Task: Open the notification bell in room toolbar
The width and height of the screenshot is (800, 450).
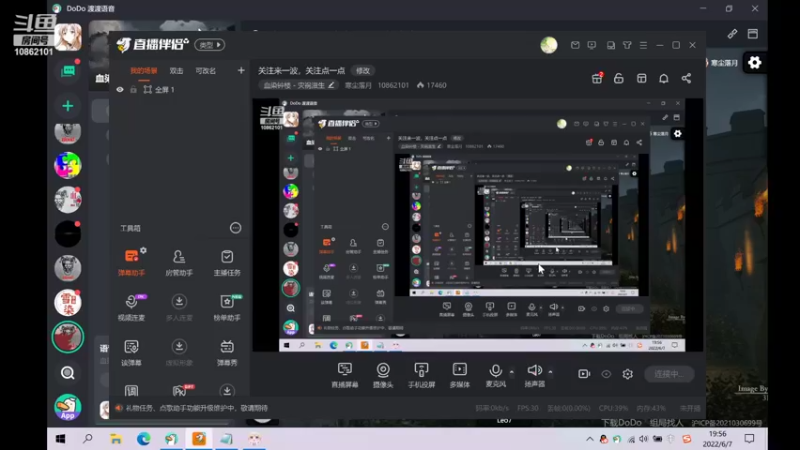Action: [x=663, y=78]
